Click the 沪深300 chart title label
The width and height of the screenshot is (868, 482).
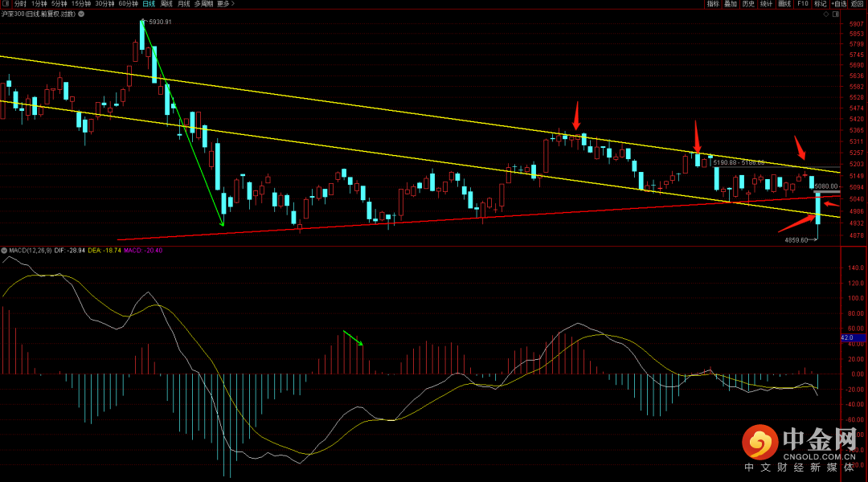pos(39,14)
